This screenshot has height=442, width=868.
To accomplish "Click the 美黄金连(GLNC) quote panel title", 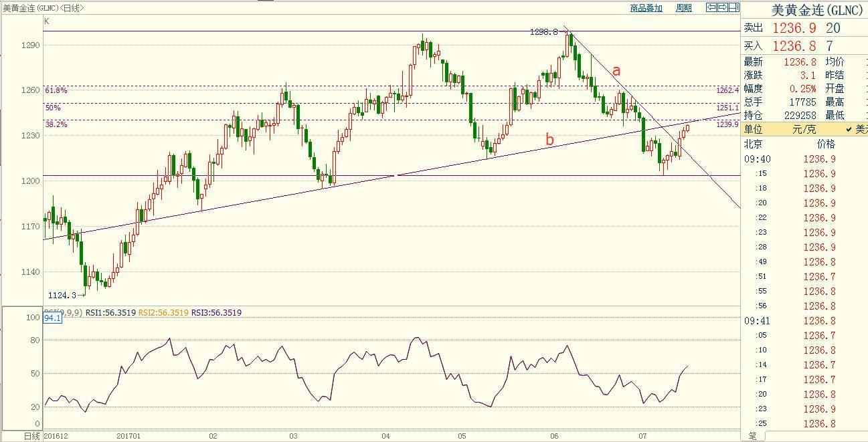I will point(817,10).
